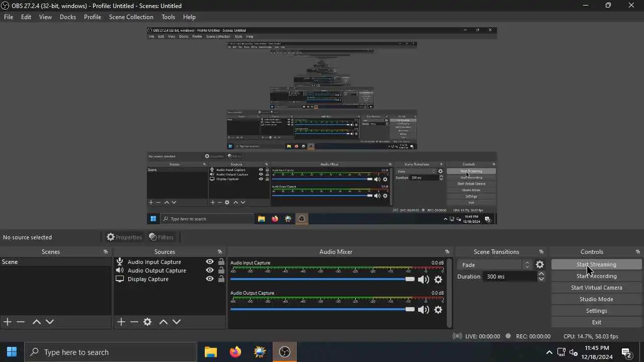644x362 pixels.
Task: Open the File menu
Action: click(9, 17)
